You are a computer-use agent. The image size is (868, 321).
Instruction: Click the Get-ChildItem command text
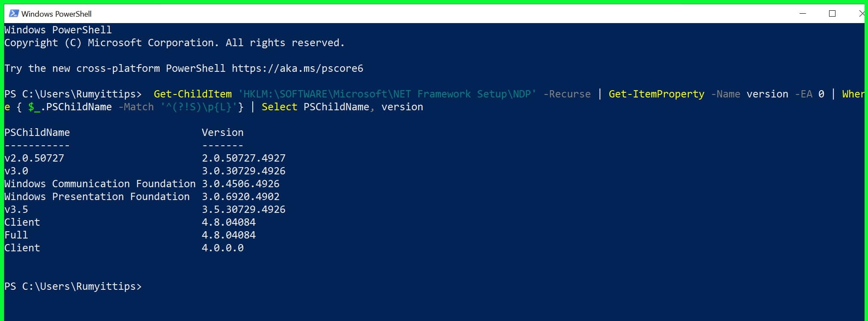[x=192, y=94]
